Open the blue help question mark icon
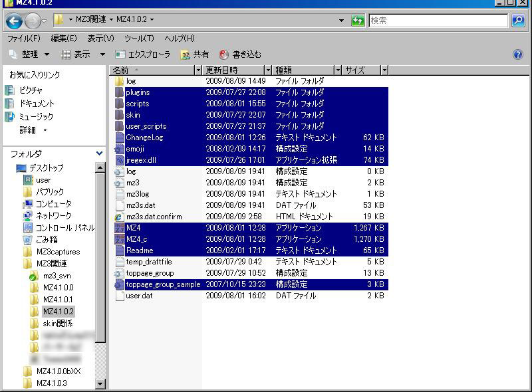Image resolution: width=532 pixels, height=392 pixels. tap(518, 54)
